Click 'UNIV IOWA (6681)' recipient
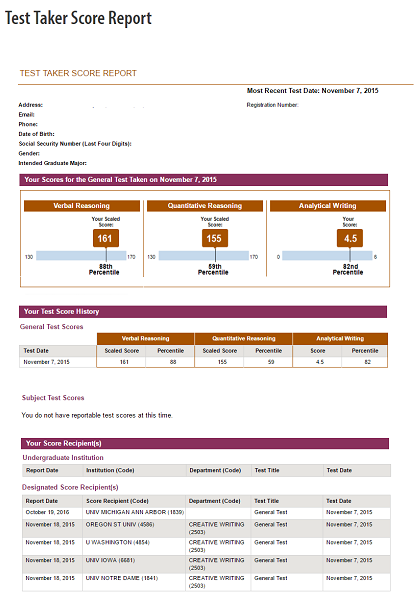 pyautogui.click(x=110, y=560)
